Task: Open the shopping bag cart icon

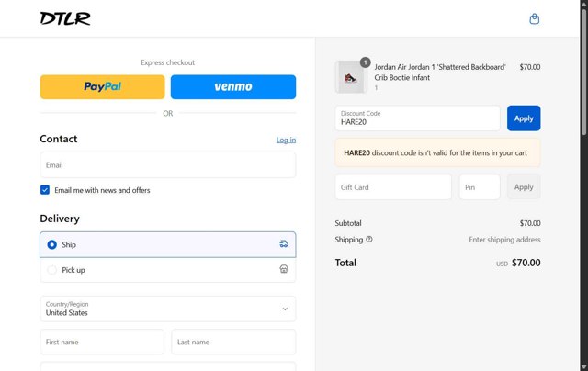Action: pyautogui.click(x=535, y=18)
